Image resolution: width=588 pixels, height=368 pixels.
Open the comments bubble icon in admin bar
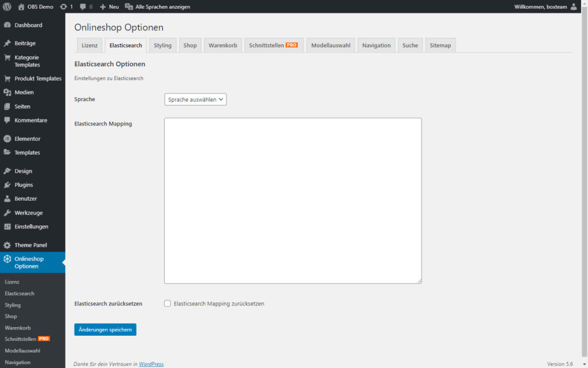(x=83, y=7)
